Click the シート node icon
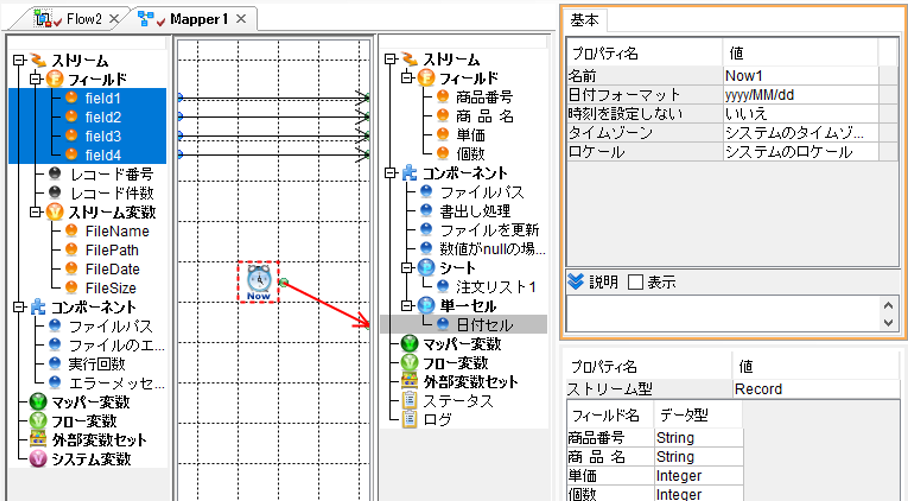This screenshot has height=504, width=908. (426, 268)
